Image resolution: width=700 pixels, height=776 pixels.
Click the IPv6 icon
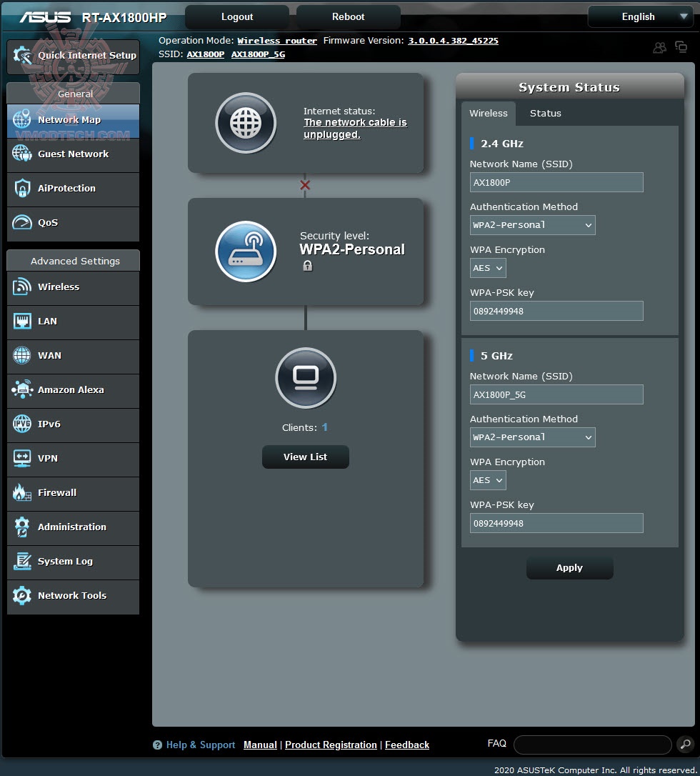point(21,424)
